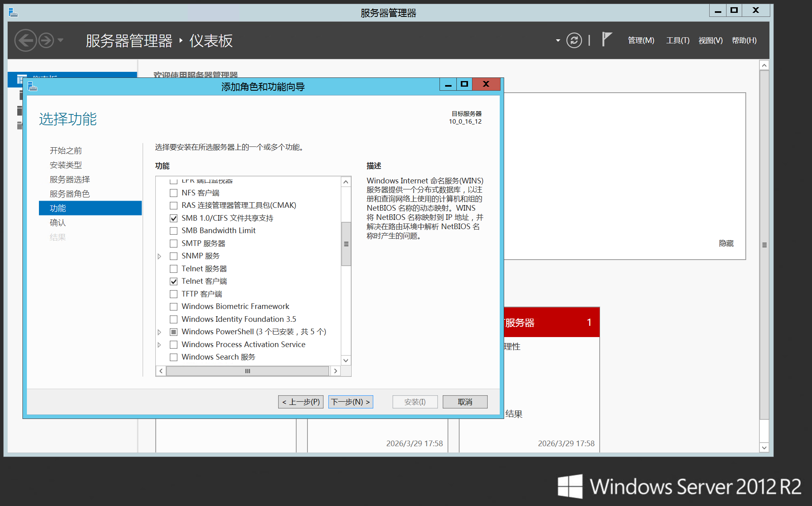Click the forward navigation arrow icon
Screen dimensions: 812x506
coord(46,41)
